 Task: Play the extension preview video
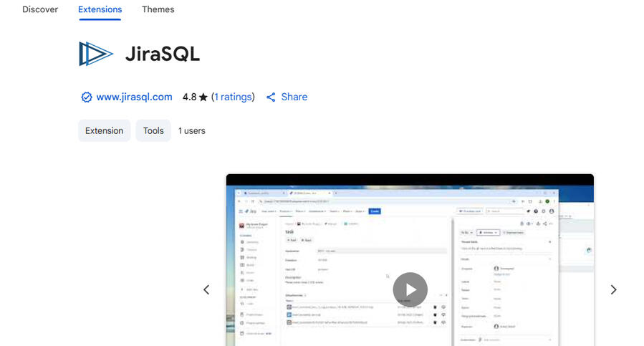click(x=410, y=289)
